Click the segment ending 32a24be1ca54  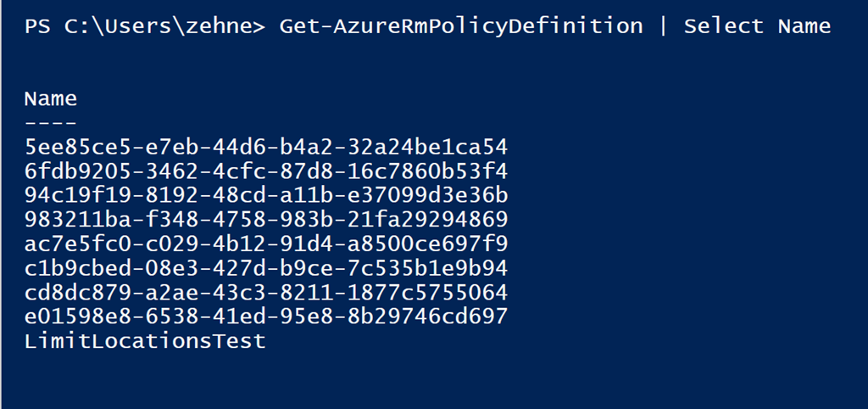[x=427, y=148]
